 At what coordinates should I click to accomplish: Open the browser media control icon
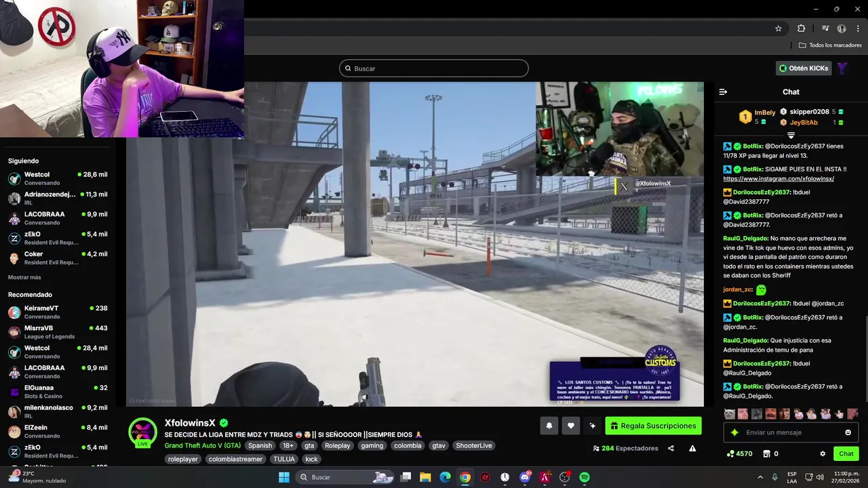[x=825, y=28]
